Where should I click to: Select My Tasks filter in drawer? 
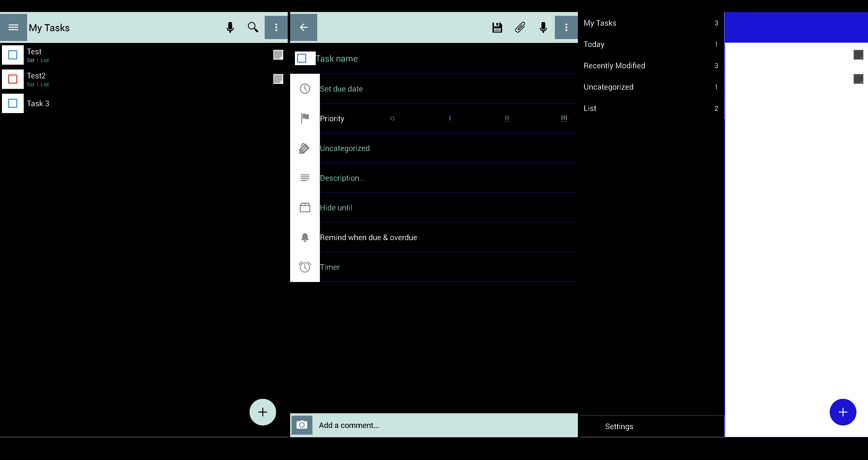tap(652, 23)
